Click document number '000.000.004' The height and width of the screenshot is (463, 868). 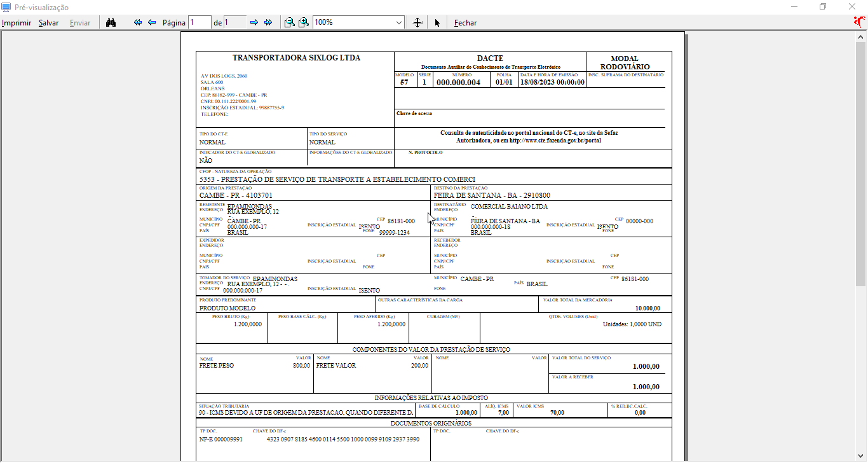458,82
